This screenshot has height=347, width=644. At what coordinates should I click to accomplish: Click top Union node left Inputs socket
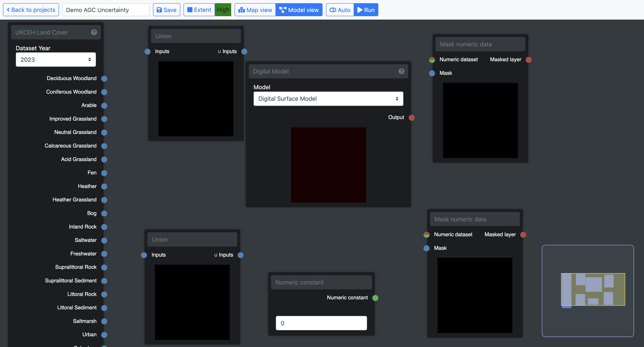[x=148, y=51]
